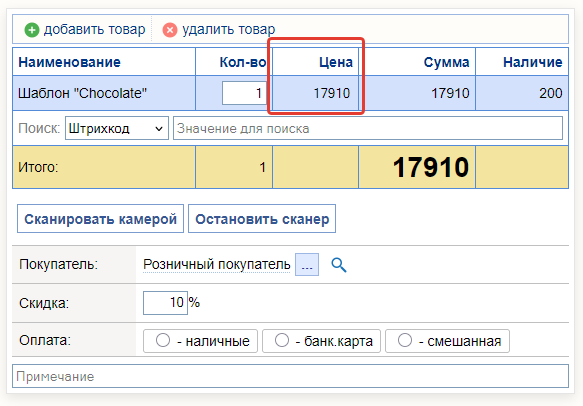The width and height of the screenshot is (583, 406).
Task: Open the Штрихкод search type dropdown
Action: click(x=117, y=128)
